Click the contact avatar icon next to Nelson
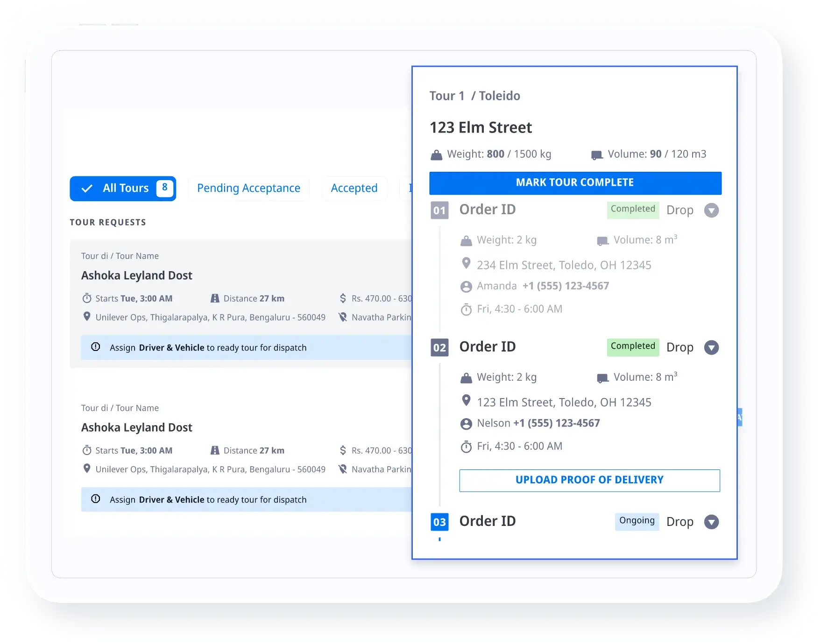Viewport: 821px width, 644px height. click(466, 424)
